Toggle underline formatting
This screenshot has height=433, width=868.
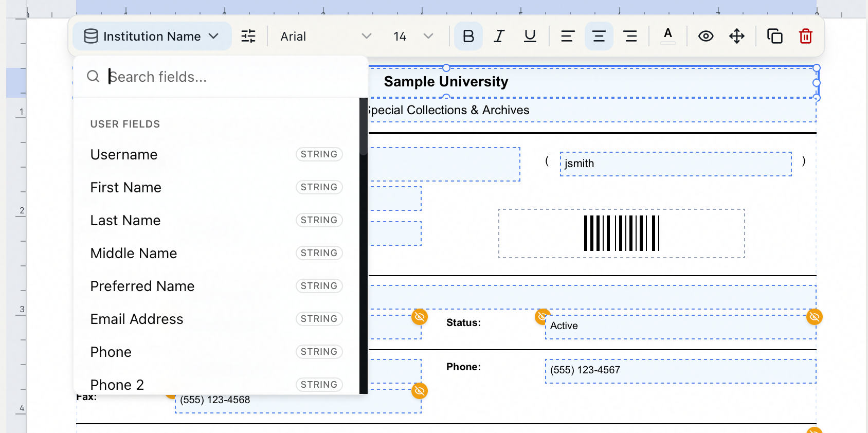pos(530,36)
